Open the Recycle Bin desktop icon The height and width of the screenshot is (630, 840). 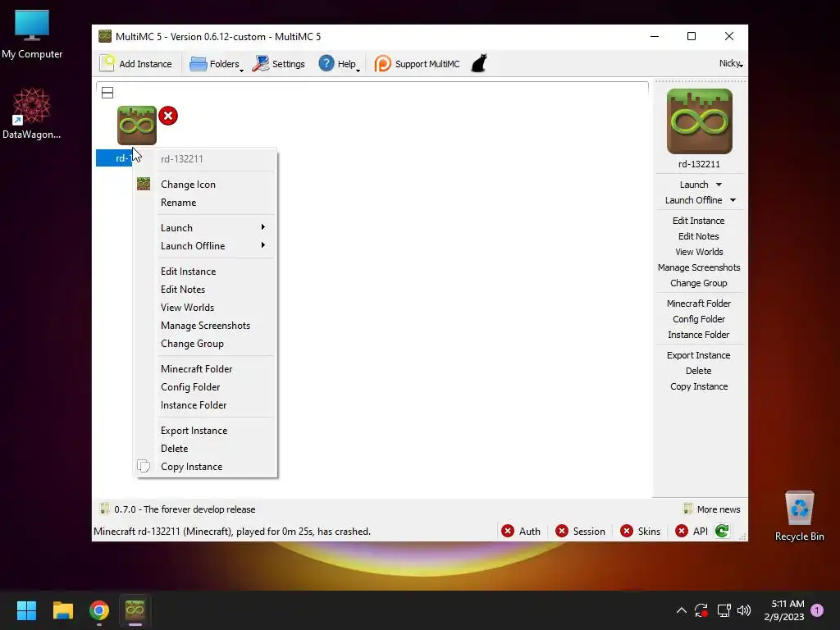pos(799,517)
